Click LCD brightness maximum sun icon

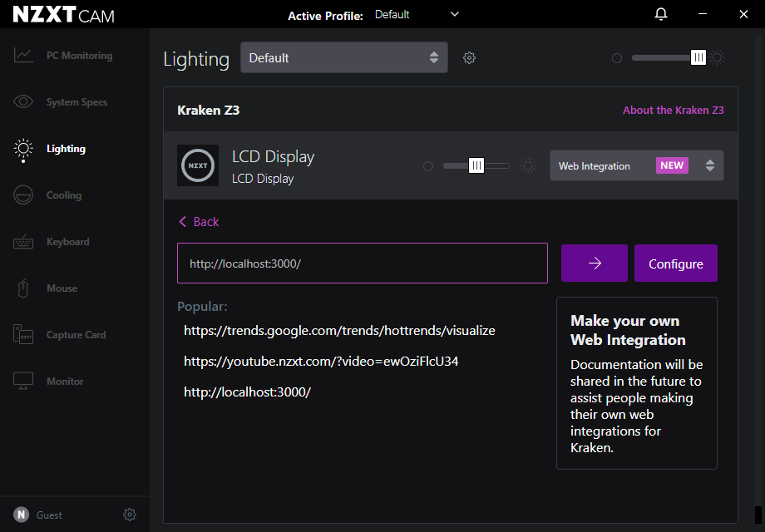pyautogui.click(x=528, y=165)
